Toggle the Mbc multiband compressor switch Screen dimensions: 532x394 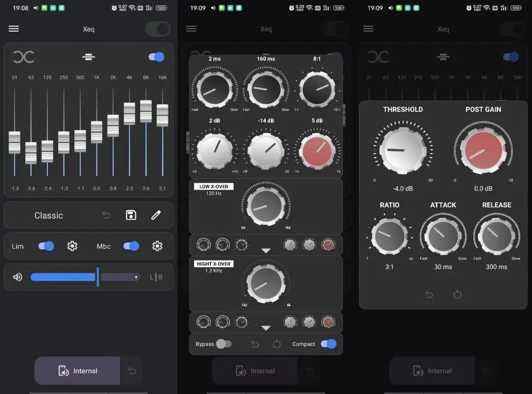point(132,246)
